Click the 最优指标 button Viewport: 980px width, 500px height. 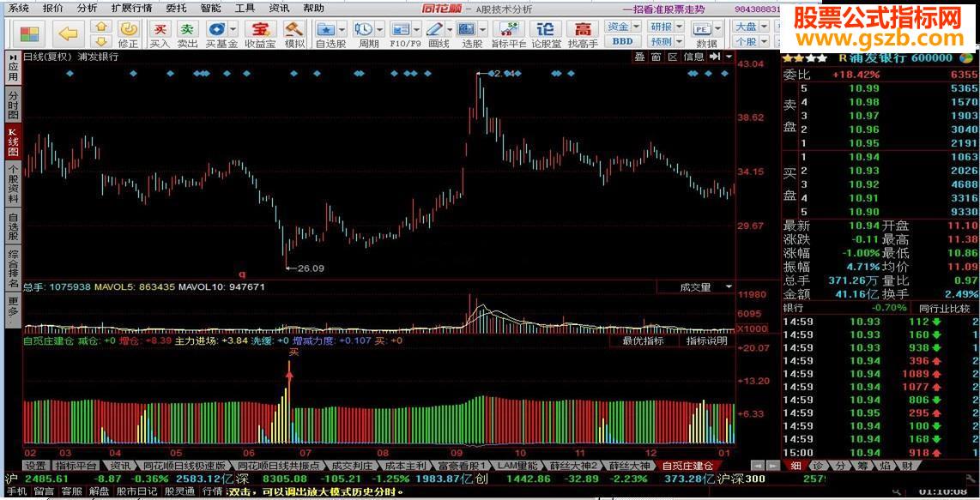[643, 340]
